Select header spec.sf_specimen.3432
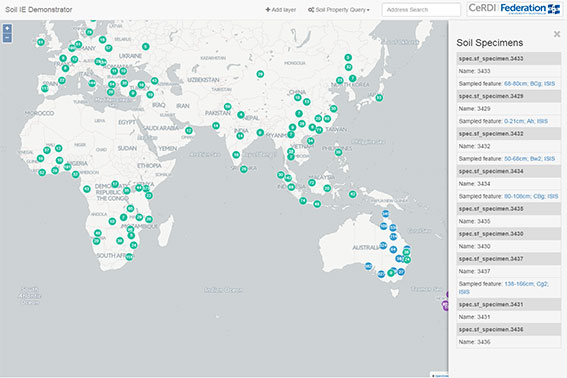The image size is (567, 378). point(509,134)
